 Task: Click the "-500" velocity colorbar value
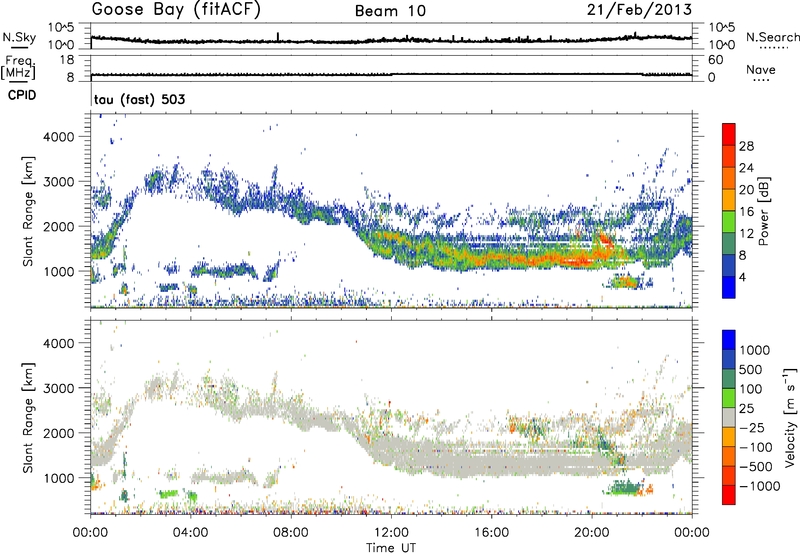pos(756,466)
